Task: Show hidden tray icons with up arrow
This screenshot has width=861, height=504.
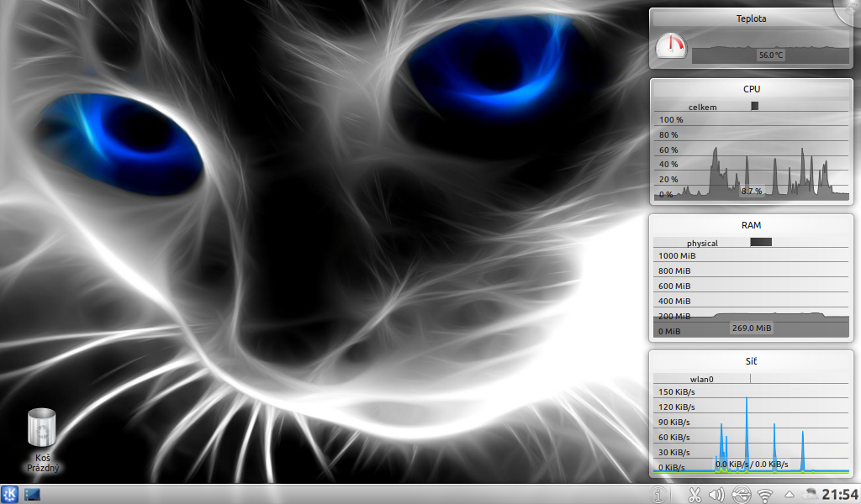Action: click(x=789, y=495)
